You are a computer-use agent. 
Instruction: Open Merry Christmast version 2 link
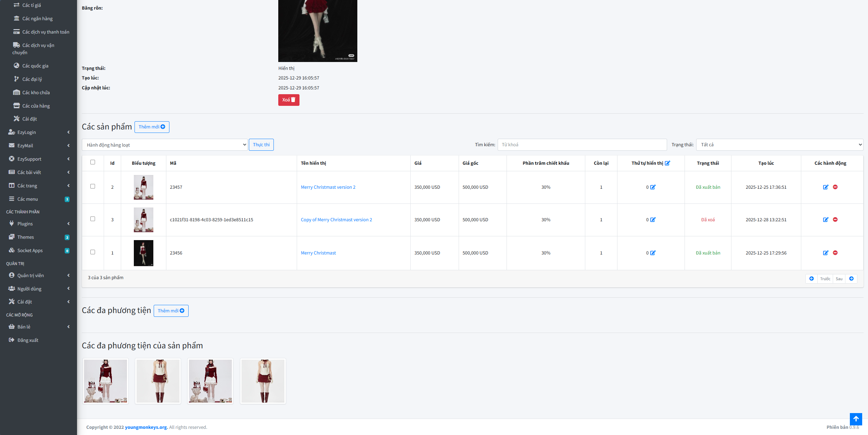tap(328, 187)
